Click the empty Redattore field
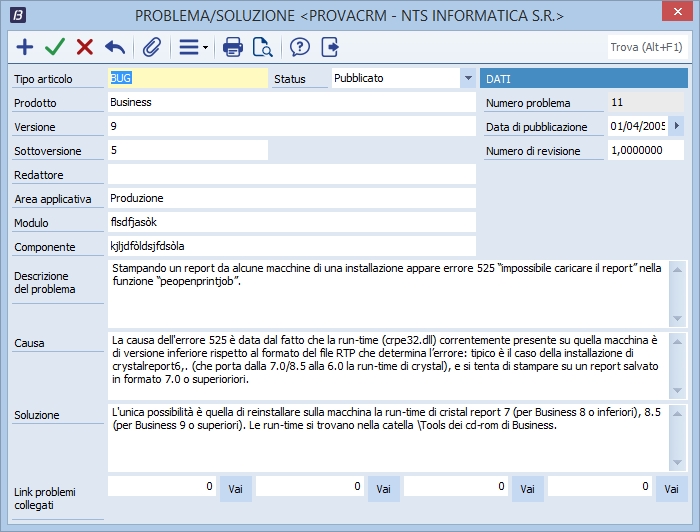 pyautogui.click(x=292, y=174)
